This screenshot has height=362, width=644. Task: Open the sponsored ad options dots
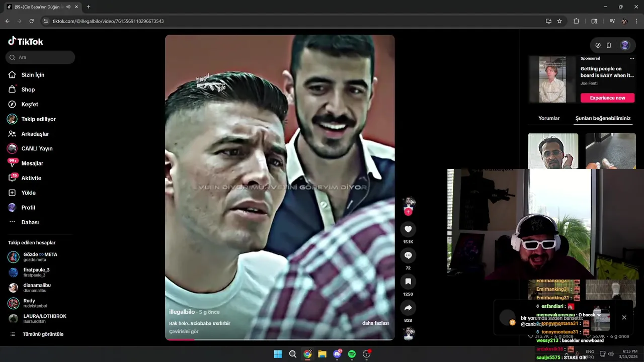(x=632, y=58)
